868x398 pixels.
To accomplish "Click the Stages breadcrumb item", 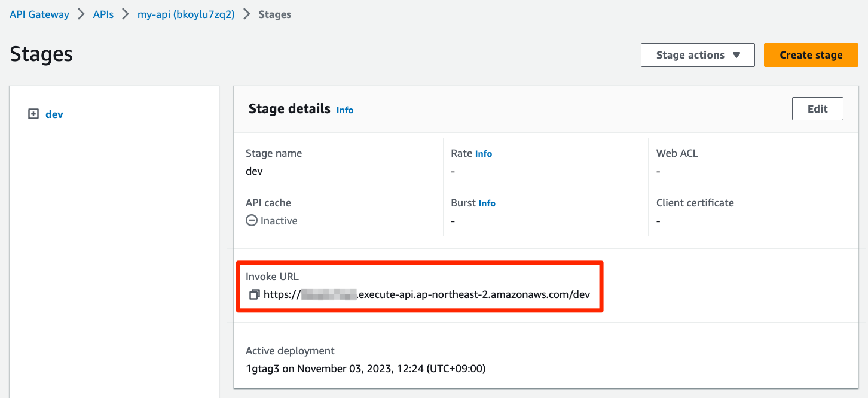I will (x=274, y=14).
